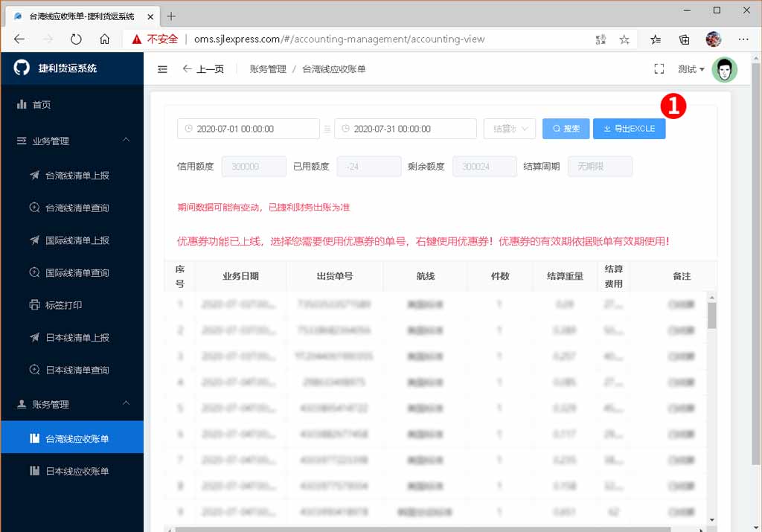762x532 pixels.
Task: Toggle sidebar collapse hamburger icon
Action: 162,69
